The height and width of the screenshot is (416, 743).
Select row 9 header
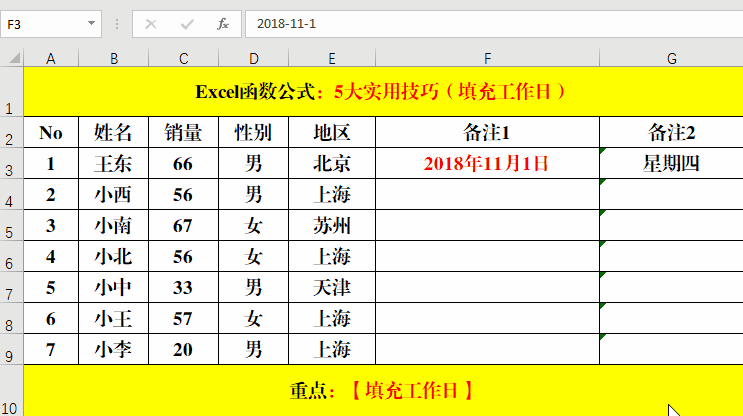click(x=12, y=349)
